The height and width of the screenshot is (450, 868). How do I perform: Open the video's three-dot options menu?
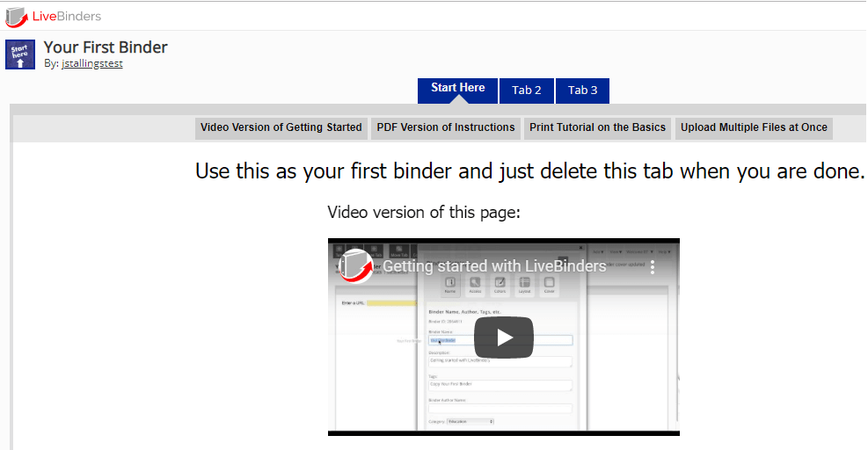point(653,266)
